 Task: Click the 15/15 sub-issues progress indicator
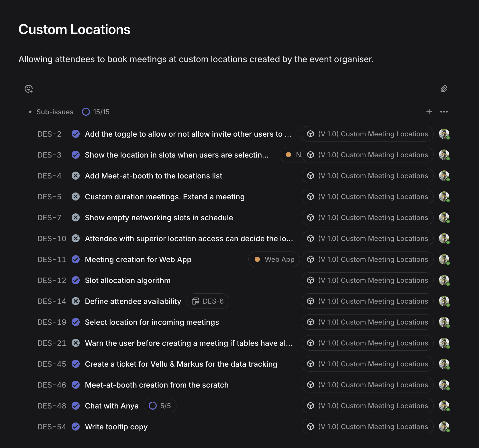coord(96,112)
